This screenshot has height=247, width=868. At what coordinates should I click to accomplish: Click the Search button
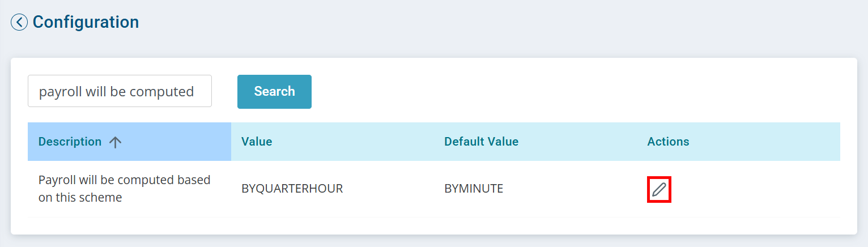pyautogui.click(x=274, y=91)
